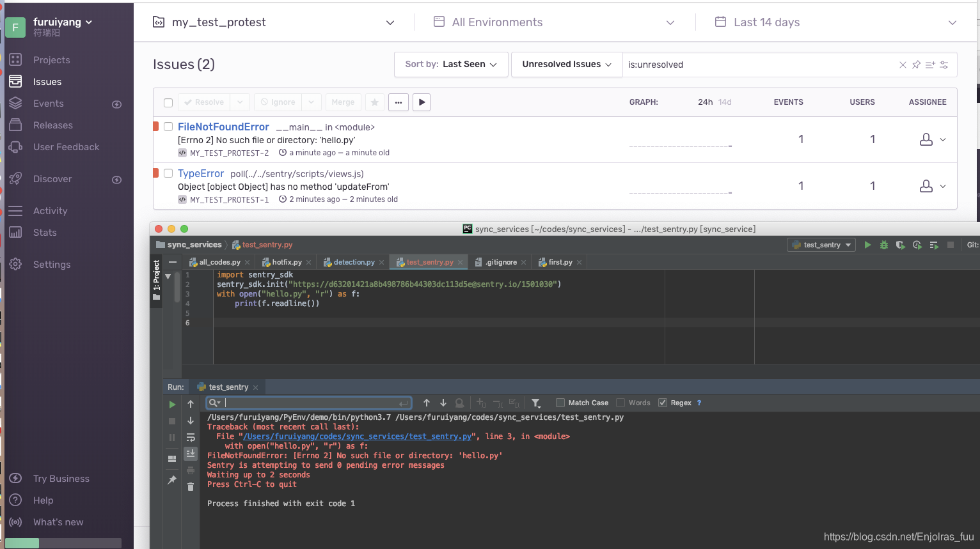Open 1: Project tool window tab
The height and width of the screenshot is (549, 980).
(156, 280)
